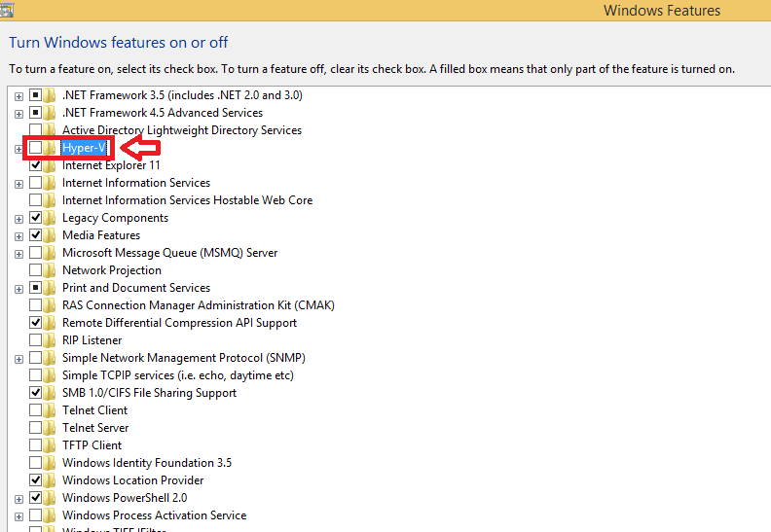Check Internet Information Services Hostable Web Core

35,199
